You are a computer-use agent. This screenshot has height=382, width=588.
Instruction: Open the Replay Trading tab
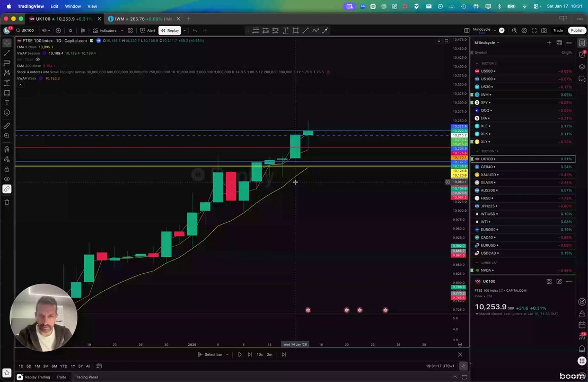click(x=38, y=377)
